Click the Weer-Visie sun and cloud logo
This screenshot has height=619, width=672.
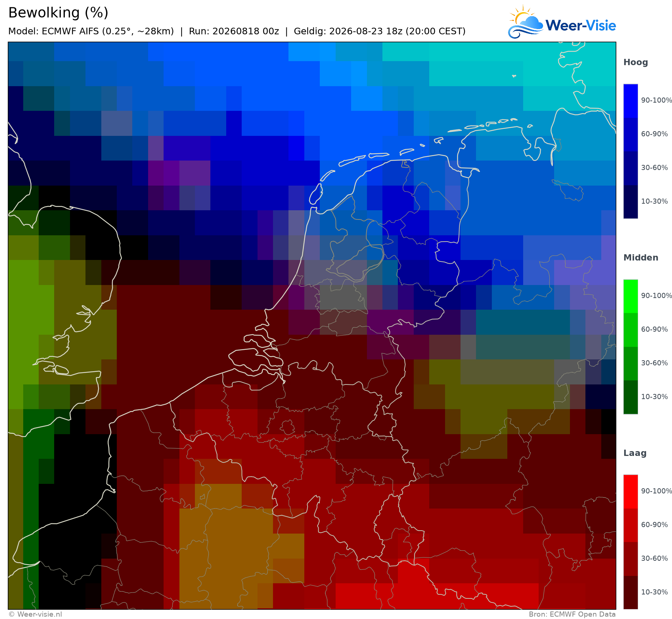525,22
